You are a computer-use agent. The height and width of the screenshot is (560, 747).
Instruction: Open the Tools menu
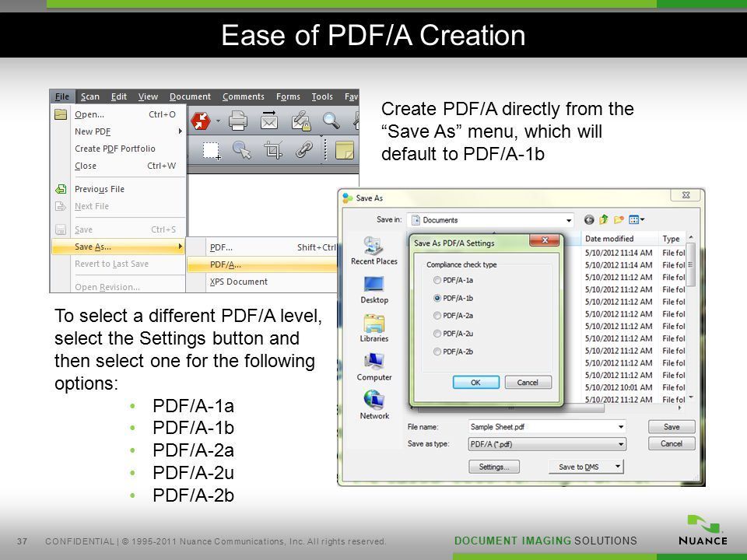[322, 96]
